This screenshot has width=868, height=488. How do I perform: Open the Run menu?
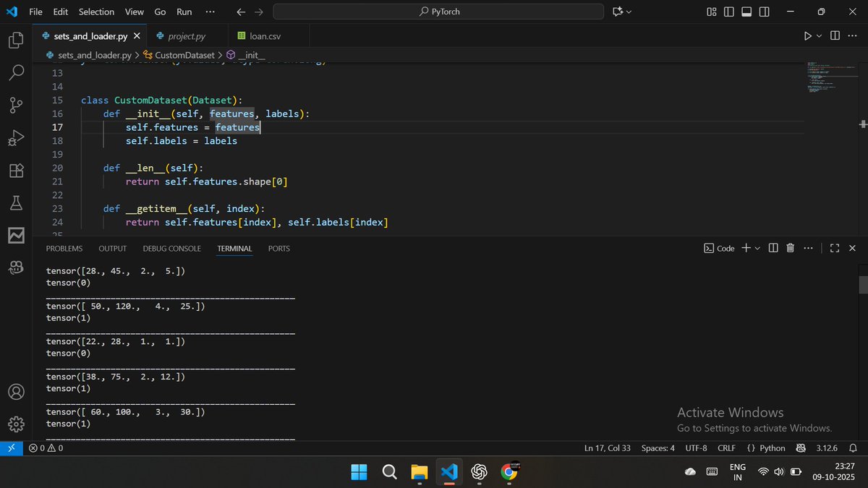pyautogui.click(x=184, y=12)
